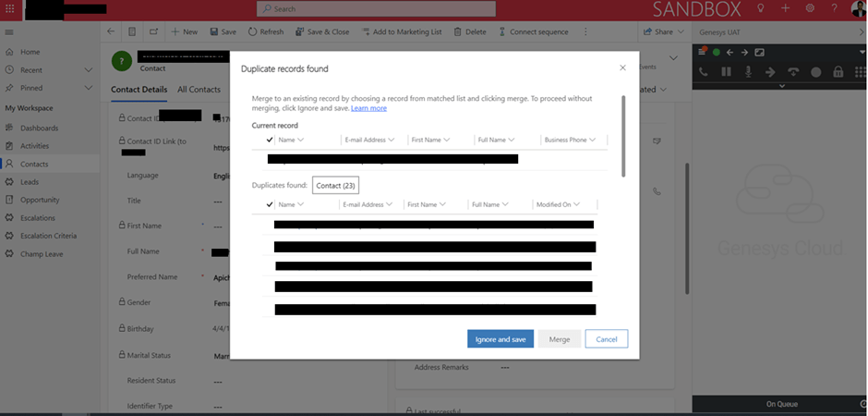Image resolution: width=868 pixels, height=416 pixels.
Task: Open Add to Marketing List command
Action: point(401,31)
